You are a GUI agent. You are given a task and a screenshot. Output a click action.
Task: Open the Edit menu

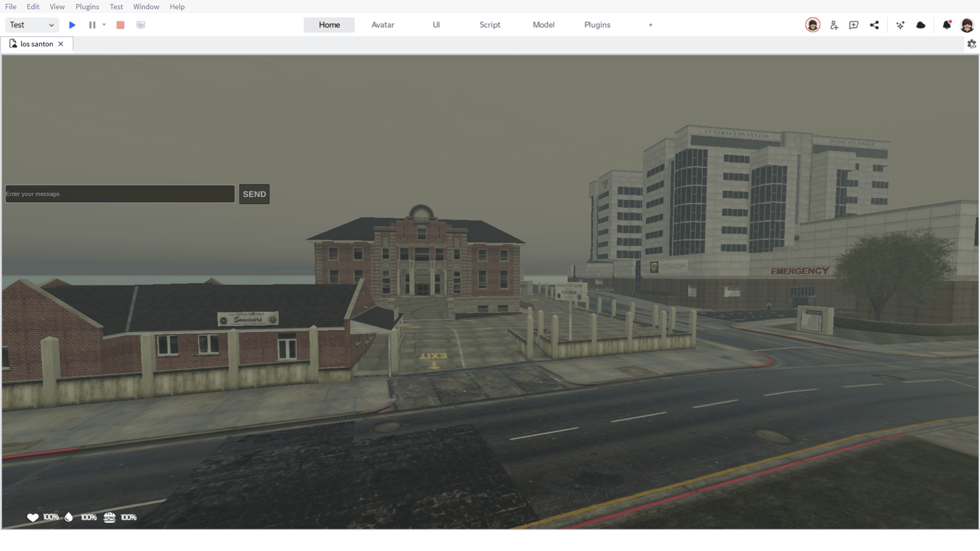click(33, 7)
